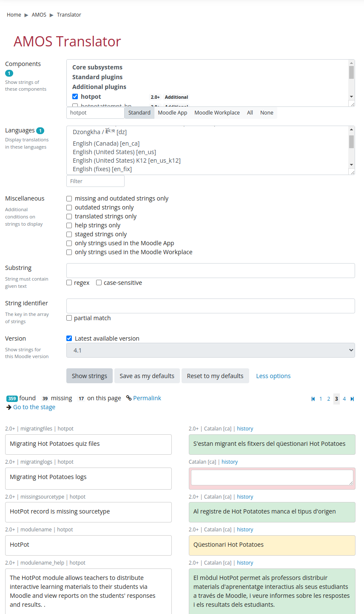Jump to first results page icon
364x614 pixels.
point(313,399)
